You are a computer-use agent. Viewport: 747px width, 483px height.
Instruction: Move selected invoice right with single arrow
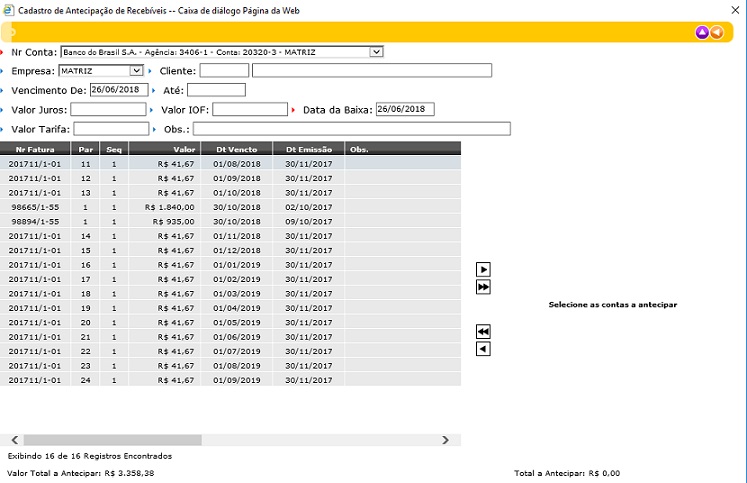pyautogui.click(x=484, y=269)
